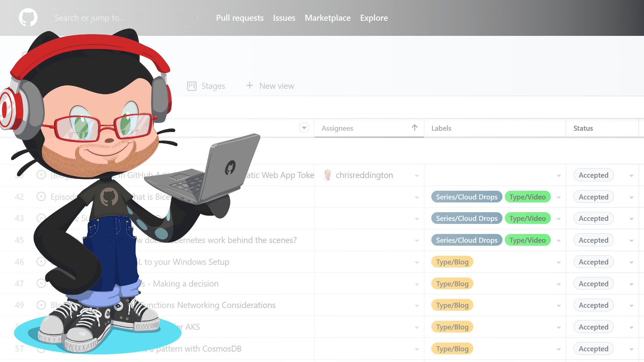
Task: Toggle issue circle status for row 57
Action: (x=41, y=349)
